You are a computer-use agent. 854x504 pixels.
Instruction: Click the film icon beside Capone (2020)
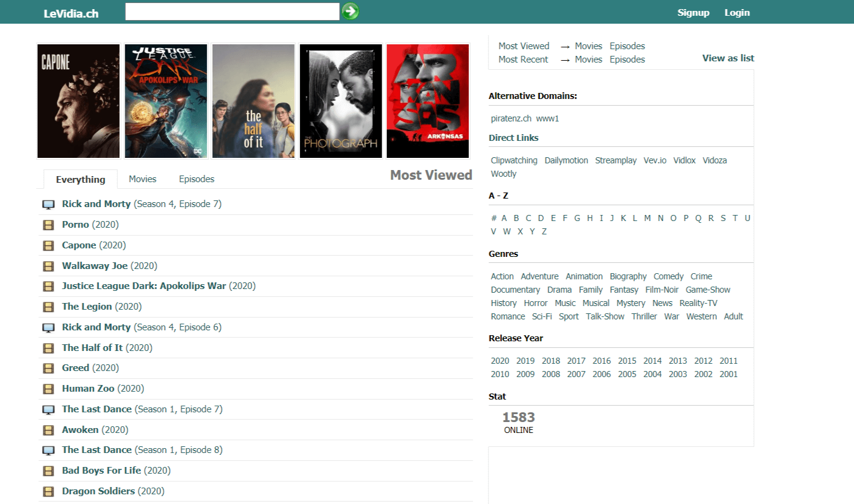pos(49,246)
